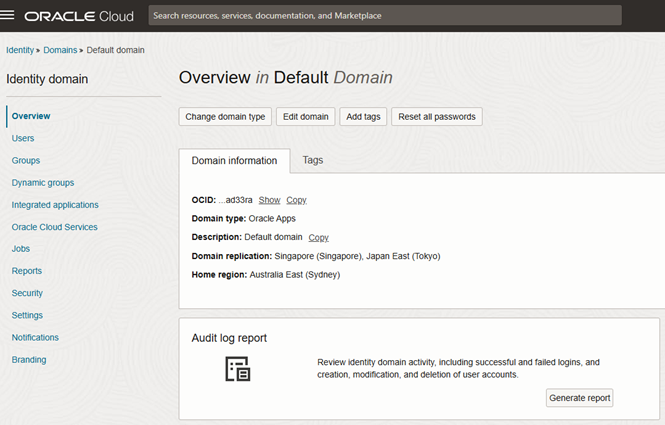Click the Audit log report heading
The image size is (665, 425).
tap(229, 338)
